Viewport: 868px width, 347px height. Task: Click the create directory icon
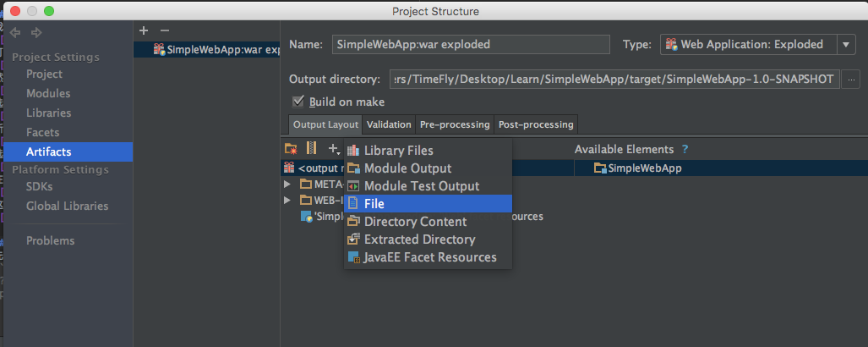291,149
